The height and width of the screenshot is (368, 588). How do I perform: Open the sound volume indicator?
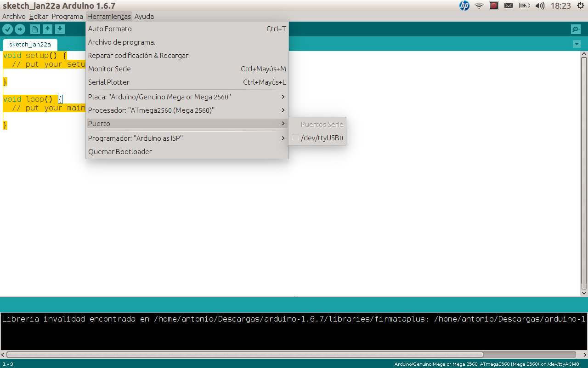coord(540,6)
